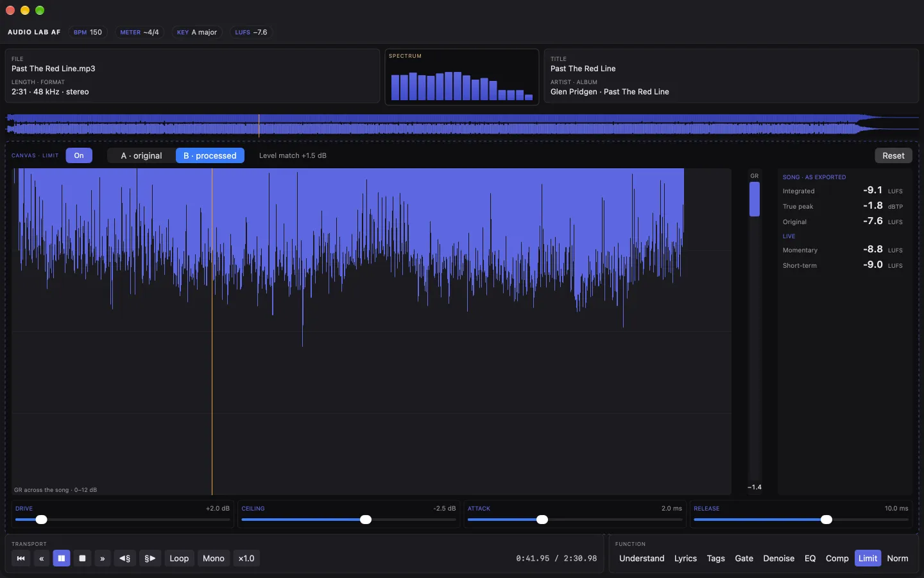Click the Key A major chip
Screen dimensions: 924x578
coord(197,32)
